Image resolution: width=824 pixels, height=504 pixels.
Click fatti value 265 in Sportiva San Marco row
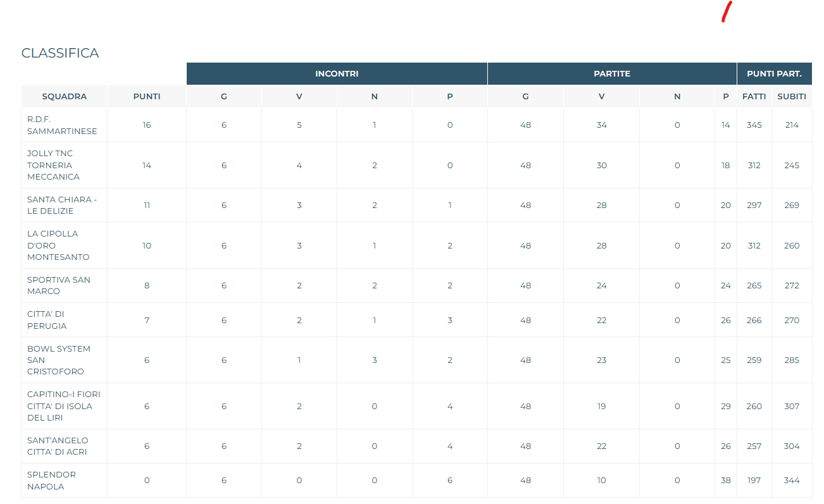(754, 286)
